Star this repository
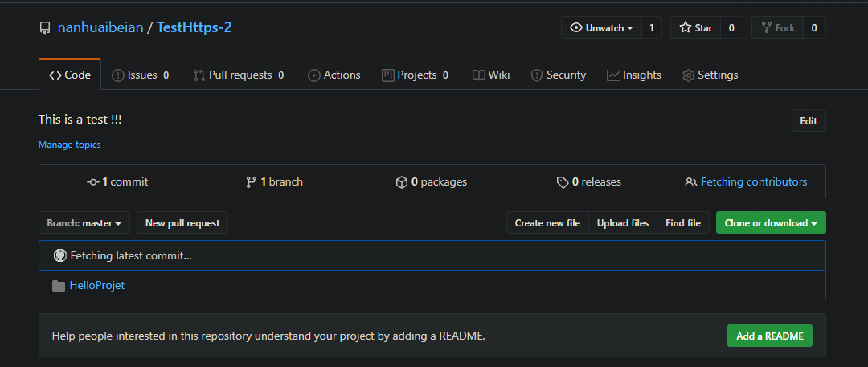 pyautogui.click(x=696, y=27)
